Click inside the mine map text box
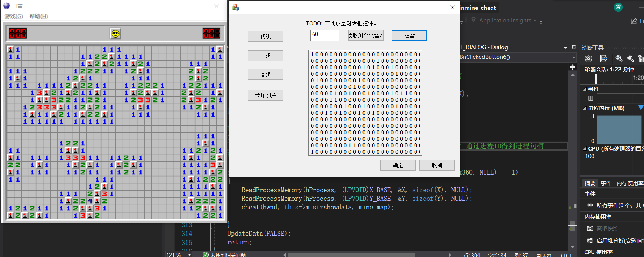644x257 pixels. (365, 103)
